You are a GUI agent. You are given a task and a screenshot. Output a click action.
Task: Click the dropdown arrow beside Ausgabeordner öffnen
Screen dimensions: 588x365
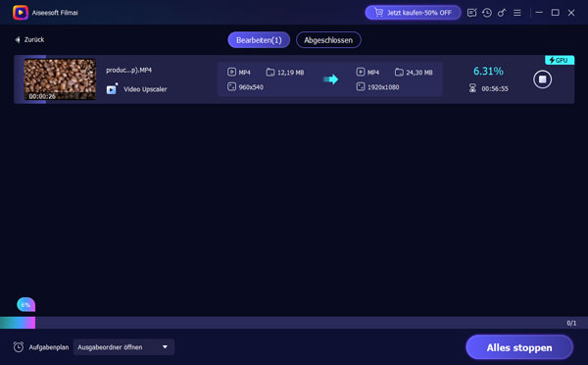(x=165, y=347)
